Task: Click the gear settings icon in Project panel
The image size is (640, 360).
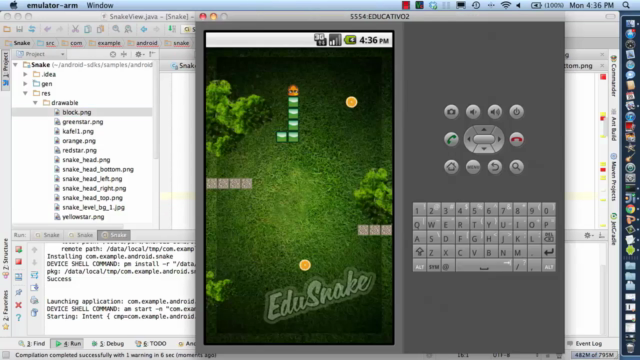Action: [138, 54]
